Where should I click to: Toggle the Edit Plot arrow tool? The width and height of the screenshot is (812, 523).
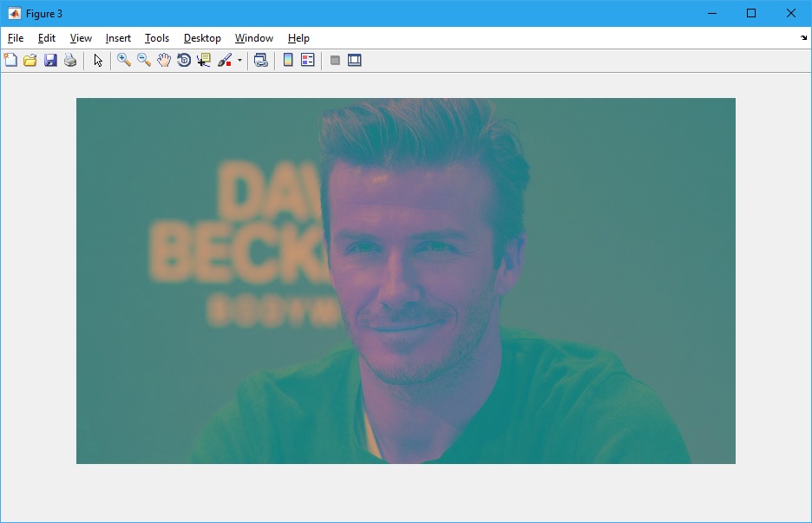point(98,61)
